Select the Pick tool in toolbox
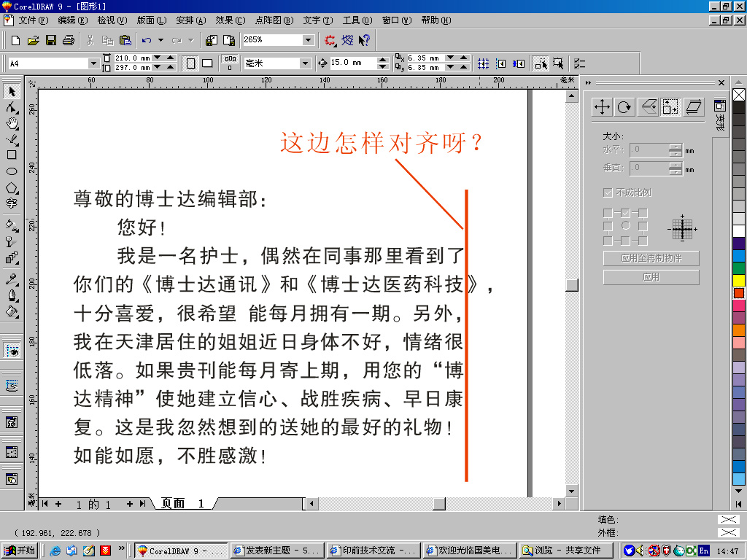Screen dimensions: 747x560 click(x=12, y=91)
